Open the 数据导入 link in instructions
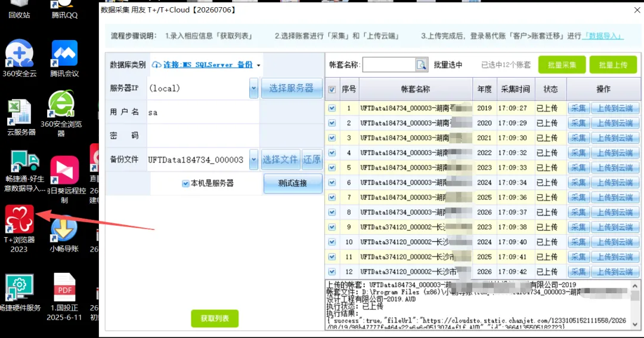The width and height of the screenshot is (644, 338). pyautogui.click(x=603, y=36)
